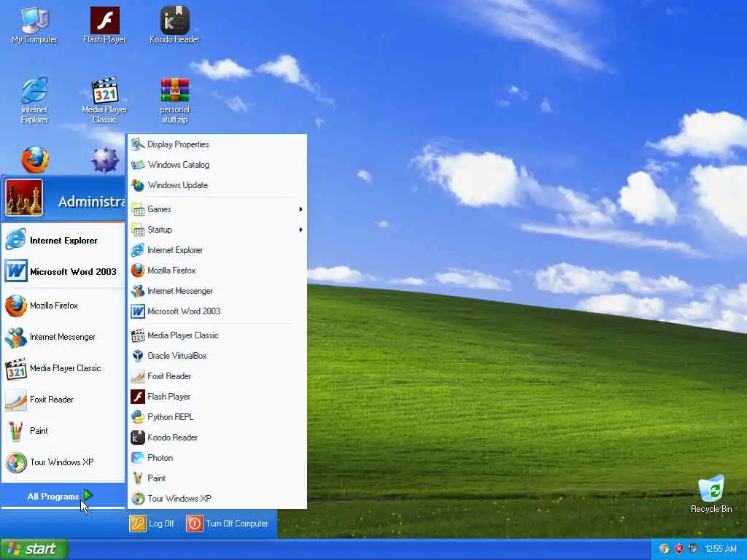Select Mozilla Firefox in All Programs menu
The width and height of the screenshot is (747, 560).
(217, 271)
